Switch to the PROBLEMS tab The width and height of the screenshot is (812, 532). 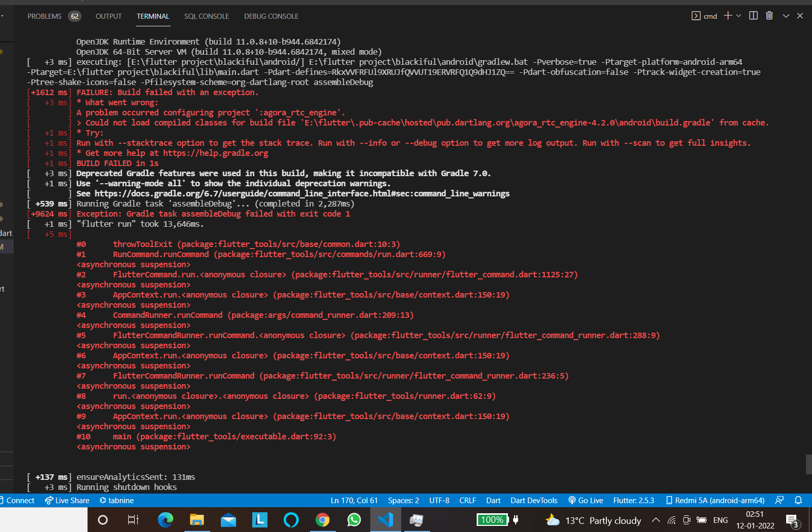coord(45,16)
